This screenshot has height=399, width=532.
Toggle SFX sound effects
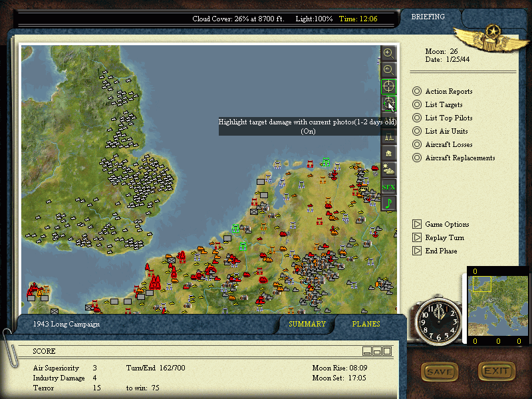388,187
